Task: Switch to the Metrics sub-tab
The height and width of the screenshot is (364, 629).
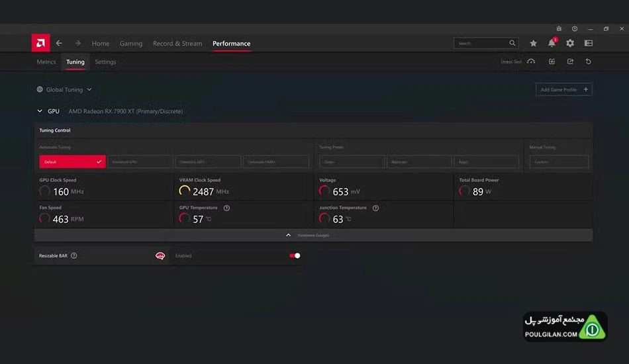Action: [x=46, y=62]
